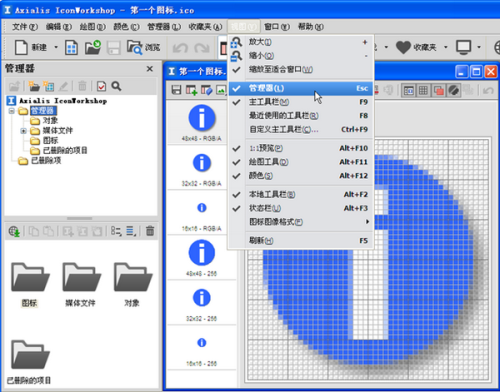
Task: Click the open folder icon in main toolbar
Action: [93, 47]
